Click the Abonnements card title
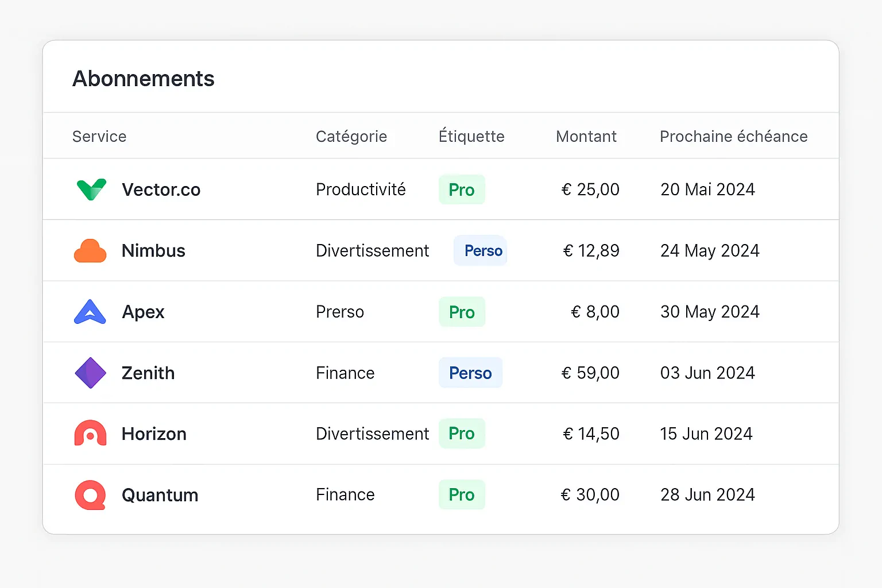 (144, 79)
